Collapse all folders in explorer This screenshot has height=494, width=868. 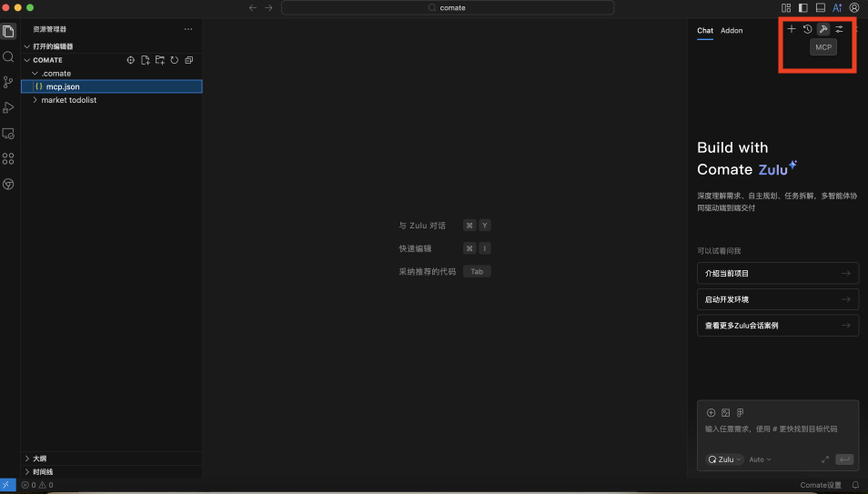(188, 60)
